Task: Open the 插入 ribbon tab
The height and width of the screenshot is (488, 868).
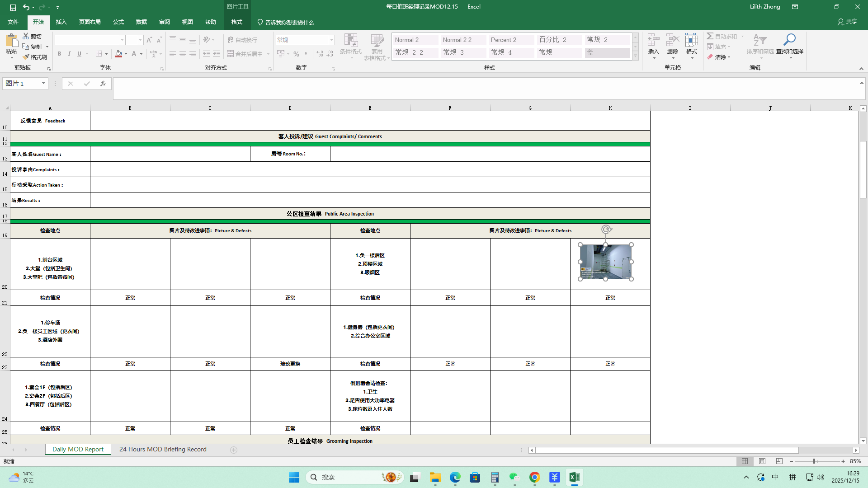Action: [x=61, y=22]
